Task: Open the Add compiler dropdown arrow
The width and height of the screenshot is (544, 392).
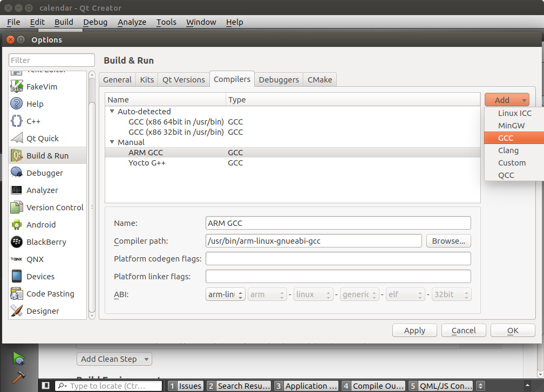Action: [x=524, y=100]
